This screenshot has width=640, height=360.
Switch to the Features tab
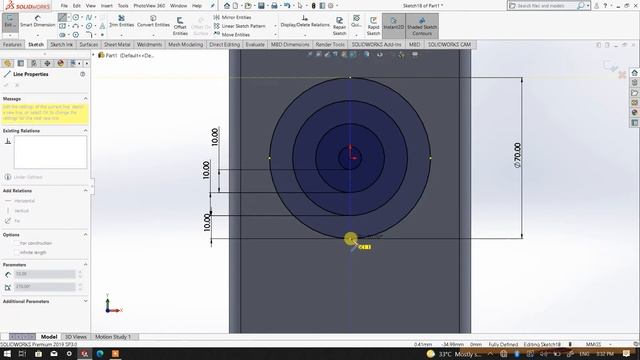[12, 44]
